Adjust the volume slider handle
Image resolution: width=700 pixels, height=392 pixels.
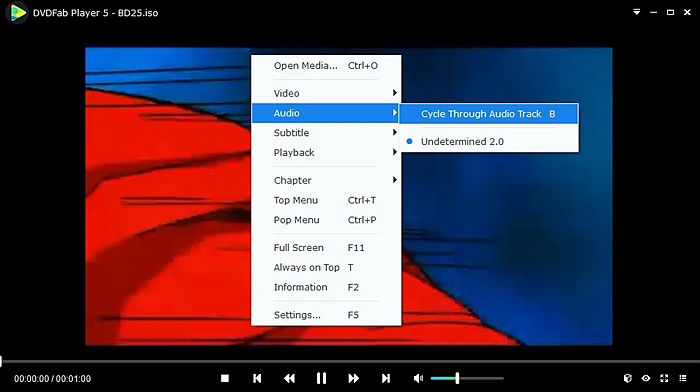[x=457, y=378]
